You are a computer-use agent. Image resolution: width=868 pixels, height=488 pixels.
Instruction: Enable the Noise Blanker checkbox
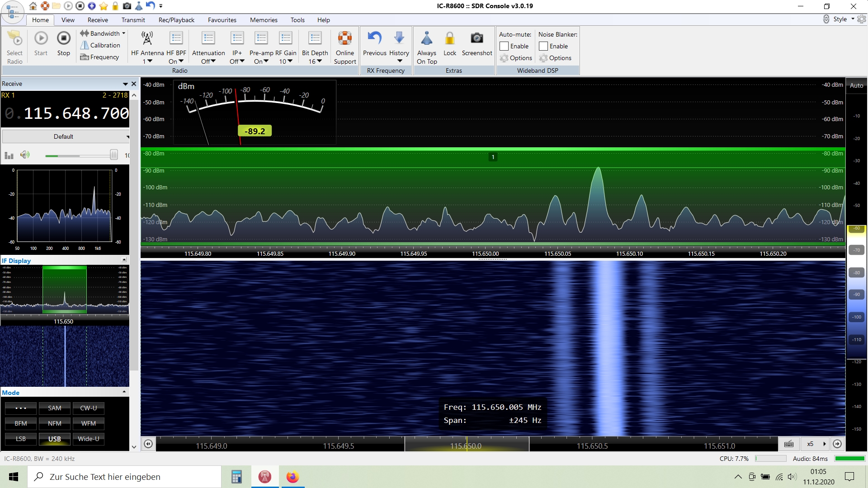543,46
